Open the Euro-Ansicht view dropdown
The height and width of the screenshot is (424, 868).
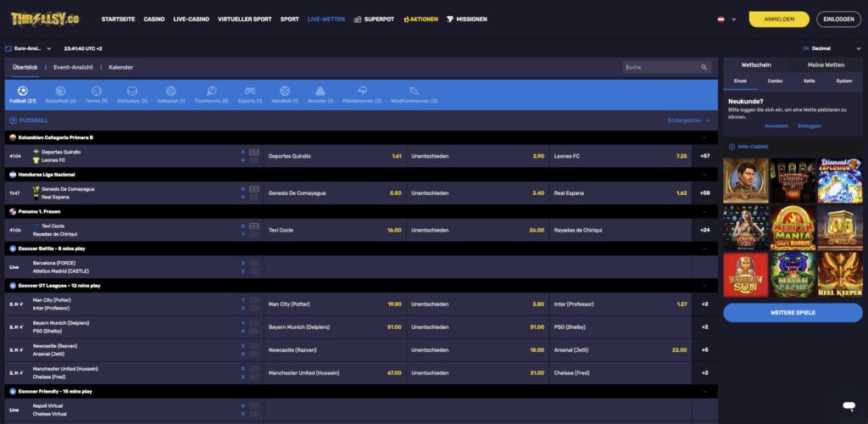tap(28, 48)
